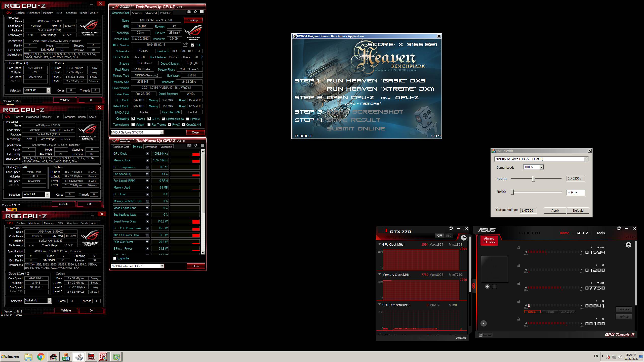Open the Bench tab in bottom CPU-Z window

(84, 223)
